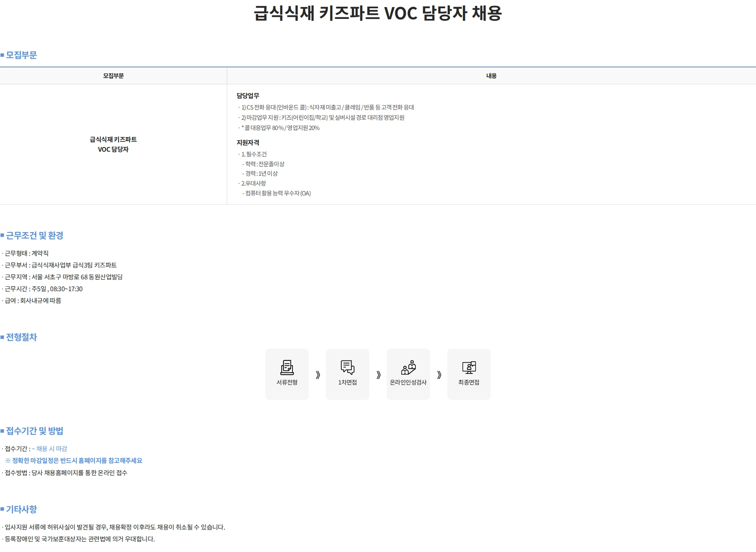756x552 pixels.
Task: Click the 근무조건 및 환경 section heading
Action: 35,236
